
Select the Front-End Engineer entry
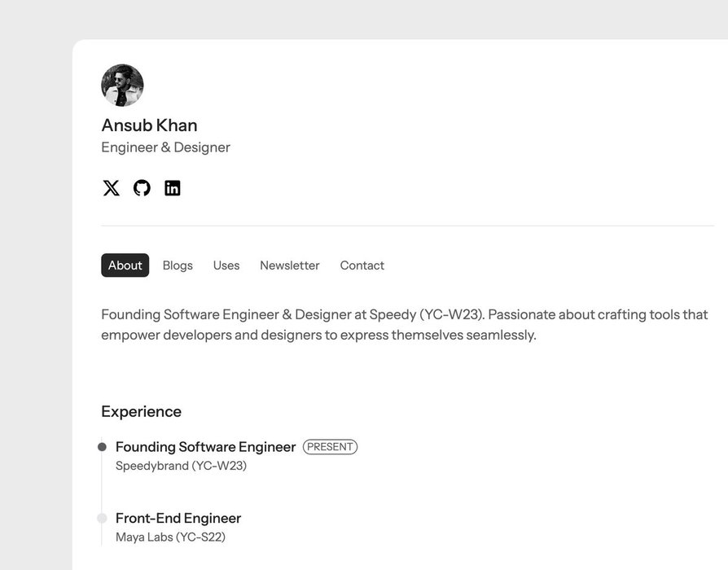click(178, 518)
